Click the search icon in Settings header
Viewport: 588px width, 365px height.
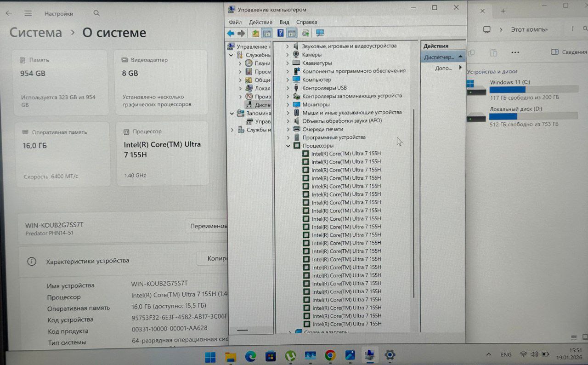pos(96,13)
